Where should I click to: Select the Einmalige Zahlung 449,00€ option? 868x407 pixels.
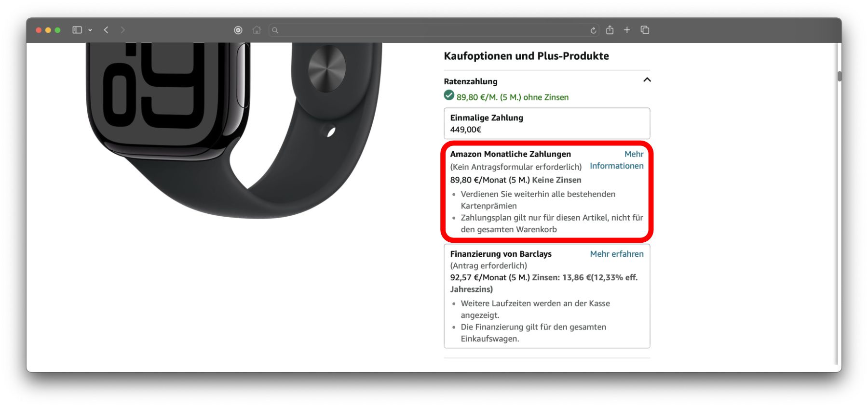coord(547,123)
